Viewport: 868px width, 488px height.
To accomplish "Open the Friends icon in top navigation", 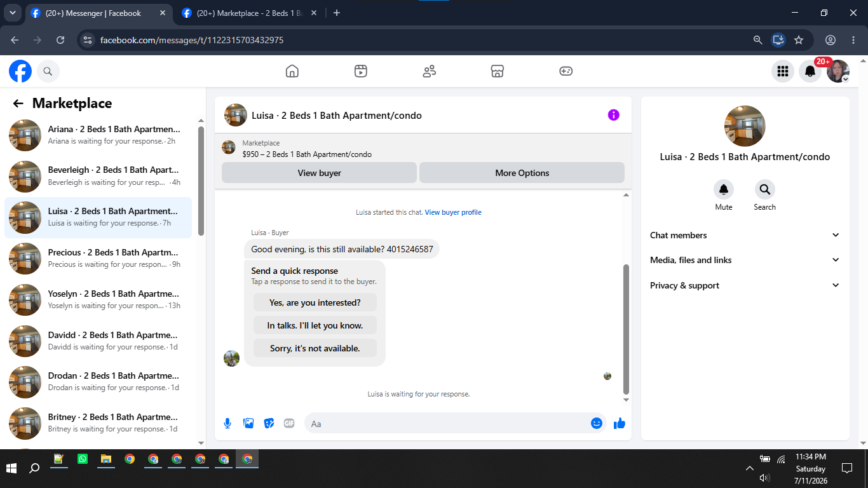I will (x=430, y=71).
